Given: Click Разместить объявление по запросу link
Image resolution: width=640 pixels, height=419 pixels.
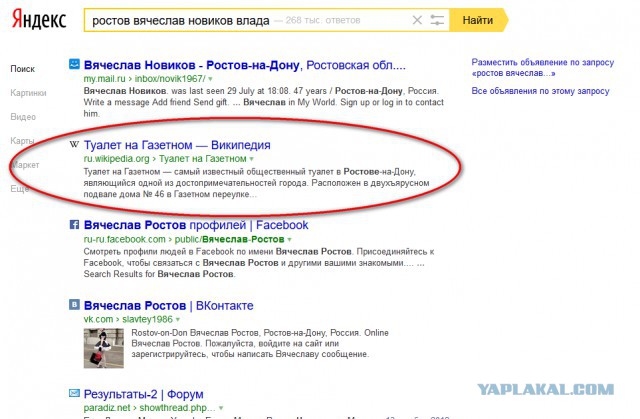Looking at the screenshot, I should pyautogui.click(x=543, y=68).
